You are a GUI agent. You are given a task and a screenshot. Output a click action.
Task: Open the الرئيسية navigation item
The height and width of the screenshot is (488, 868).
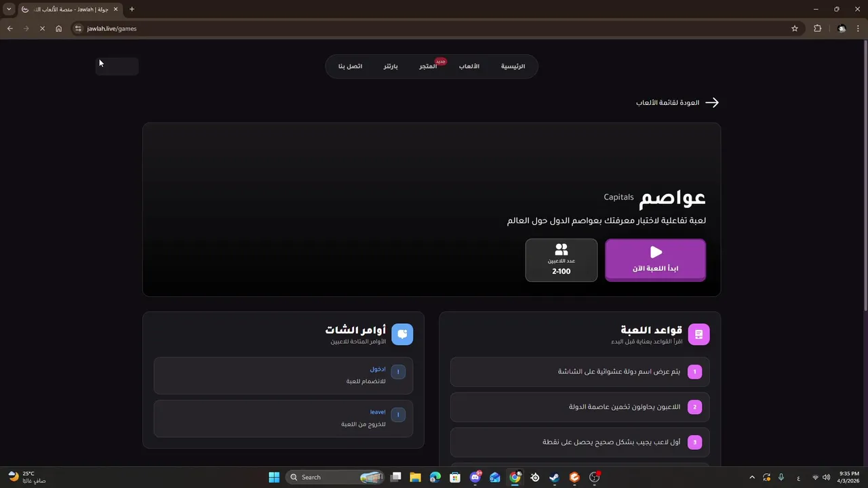[x=513, y=66]
